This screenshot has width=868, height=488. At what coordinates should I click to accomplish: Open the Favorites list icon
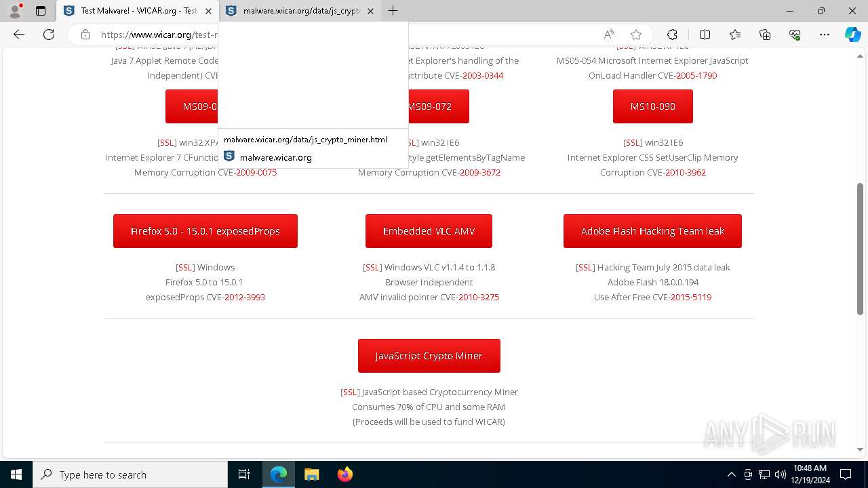735,35
